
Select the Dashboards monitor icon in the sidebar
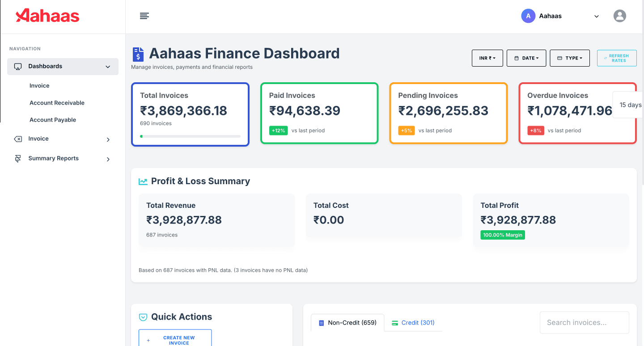pyautogui.click(x=18, y=66)
